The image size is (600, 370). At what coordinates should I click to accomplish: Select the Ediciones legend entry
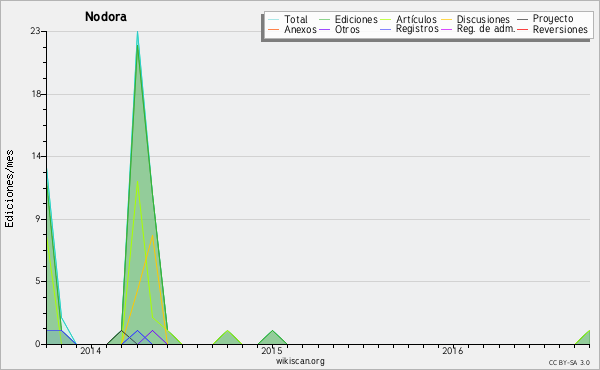[356, 19]
